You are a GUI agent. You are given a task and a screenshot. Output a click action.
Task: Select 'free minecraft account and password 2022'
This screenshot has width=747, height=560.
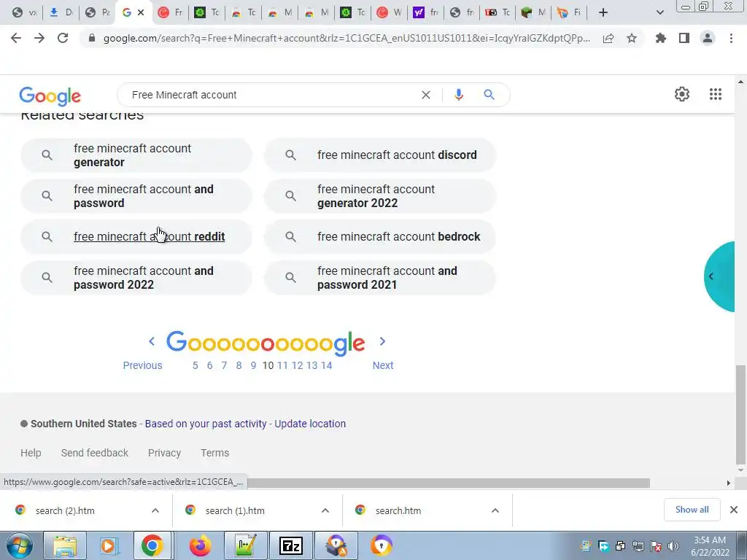click(136, 278)
